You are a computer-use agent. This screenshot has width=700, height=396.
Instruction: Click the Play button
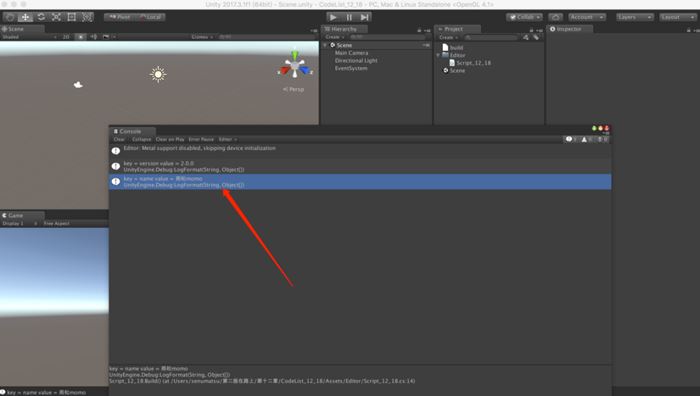pos(333,17)
